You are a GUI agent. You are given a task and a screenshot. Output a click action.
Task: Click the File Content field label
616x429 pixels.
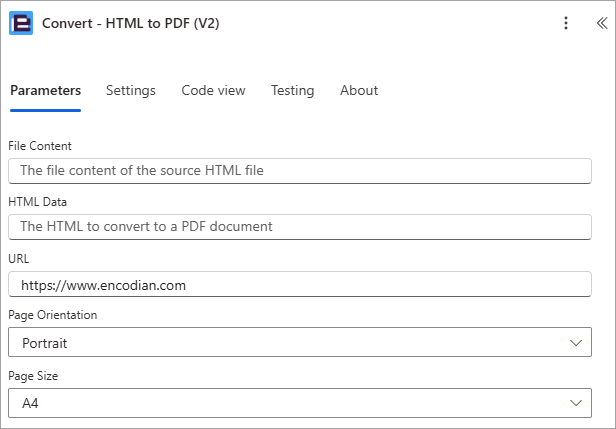point(40,146)
